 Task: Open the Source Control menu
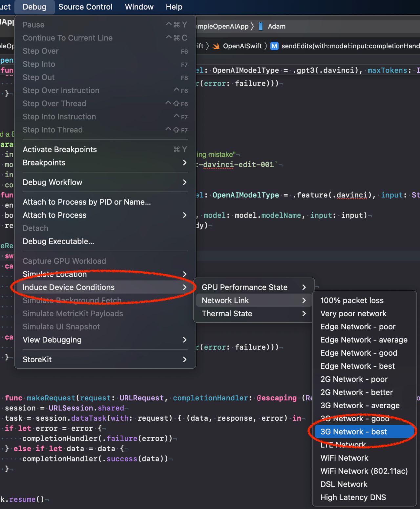tap(85, 7)
